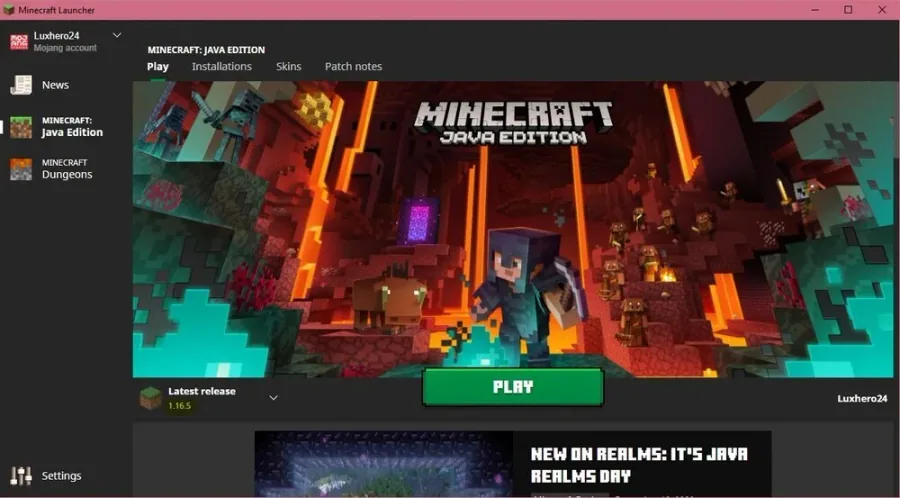Screen dimensions: 900x498
Task: Click the Latest release grass block icon
Action: pos(151,398)
